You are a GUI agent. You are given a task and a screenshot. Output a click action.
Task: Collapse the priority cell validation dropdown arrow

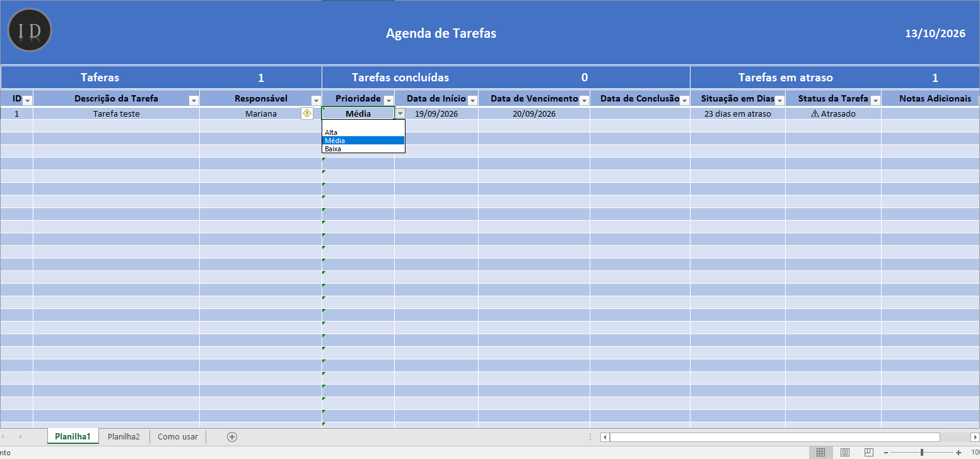point(400,113)
